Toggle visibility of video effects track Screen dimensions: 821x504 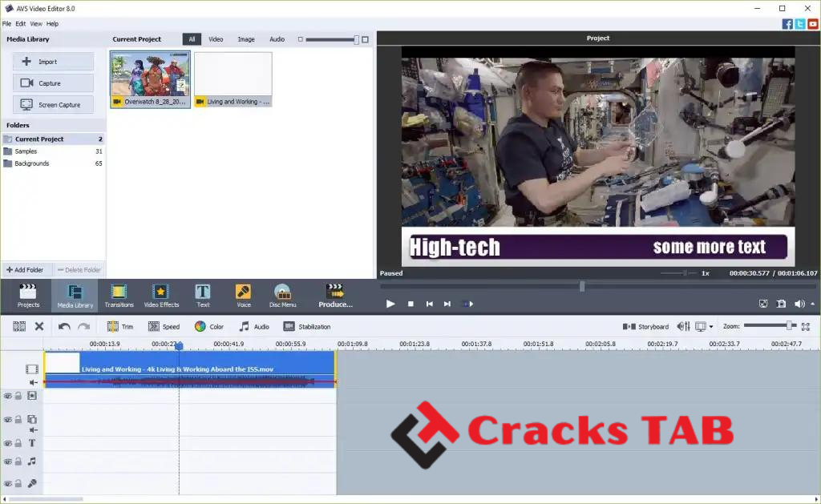point(8,396)
